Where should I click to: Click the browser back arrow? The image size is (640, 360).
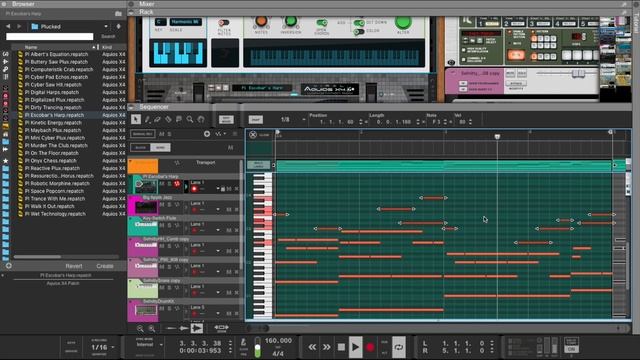[x=8, y=26]
